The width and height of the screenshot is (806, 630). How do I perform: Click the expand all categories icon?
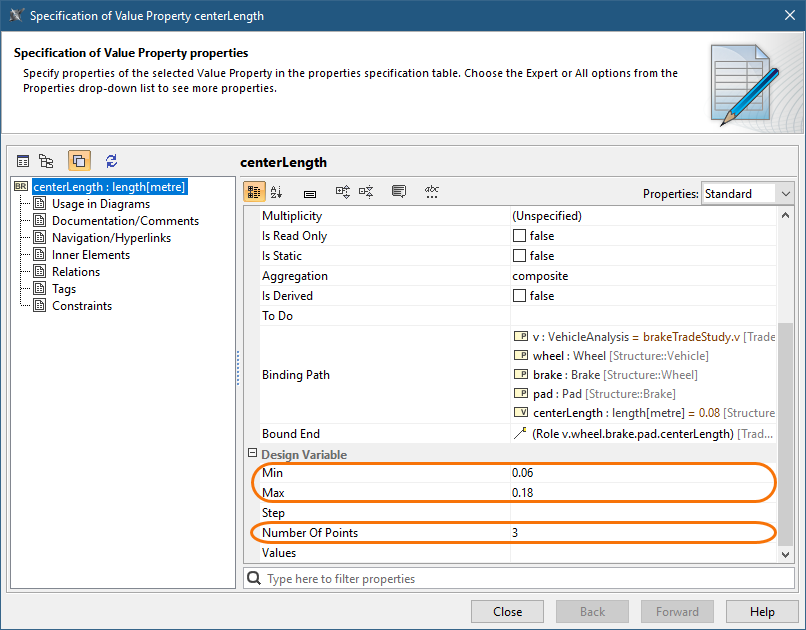342,192
